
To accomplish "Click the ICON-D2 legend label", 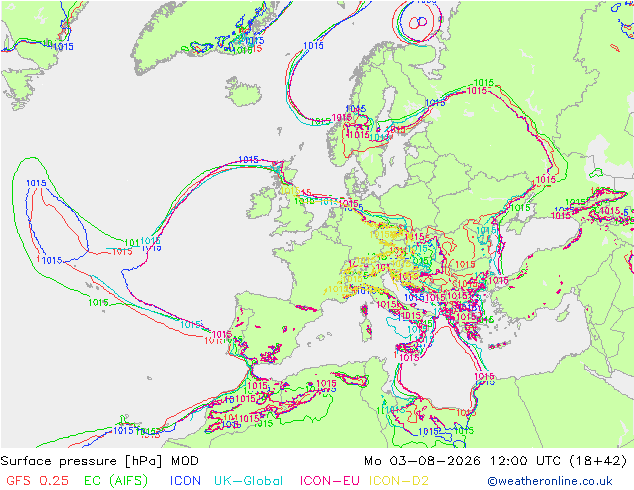I will pos(399,481).
